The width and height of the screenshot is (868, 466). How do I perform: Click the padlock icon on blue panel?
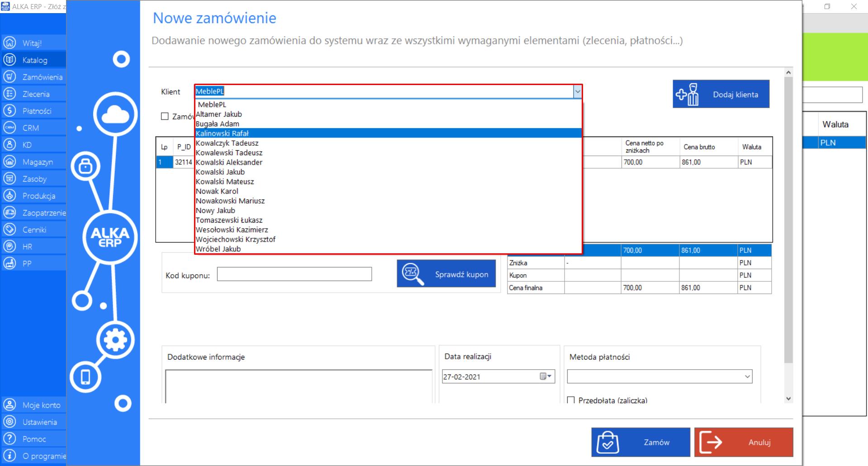click(85, 166)
